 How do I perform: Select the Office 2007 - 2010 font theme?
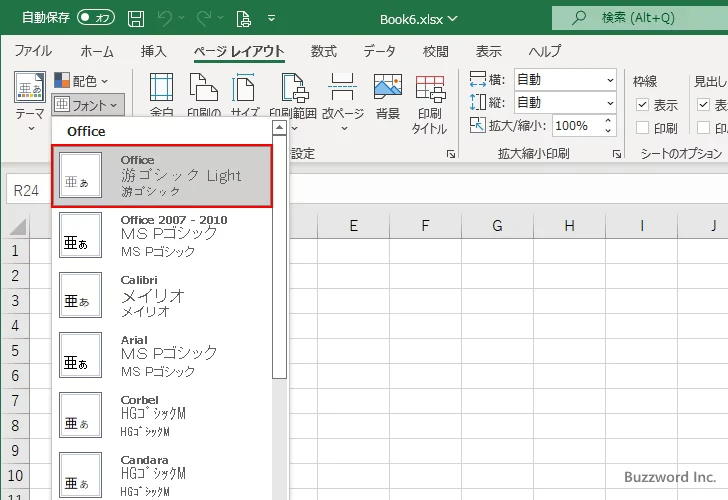point(162,235)
